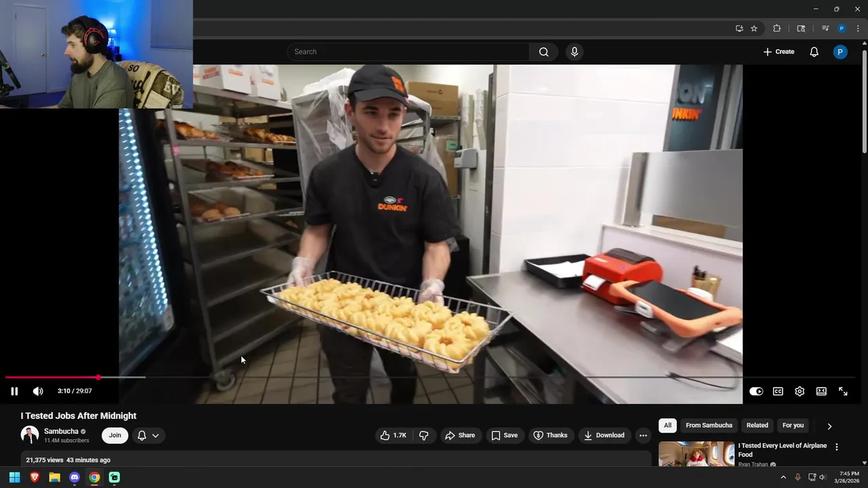The height and width of the screenshot is (488, 868).
Task: Click the install app icon in address bar
Action: pos(739,28)
